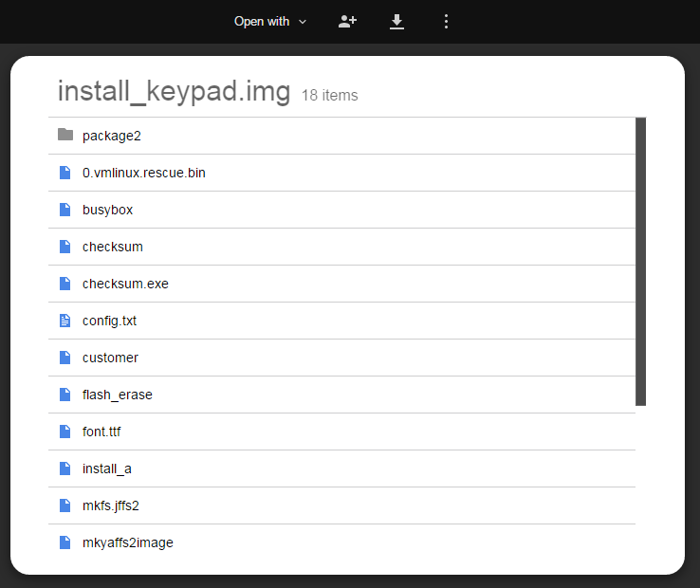Open the install_a file entry
Viewport: 700px width, 588px height.
(106, 469)
